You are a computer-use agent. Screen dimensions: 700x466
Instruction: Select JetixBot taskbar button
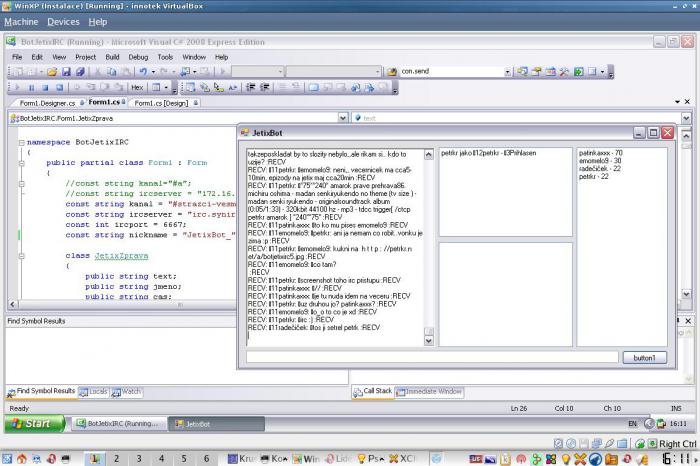[216, 424]
